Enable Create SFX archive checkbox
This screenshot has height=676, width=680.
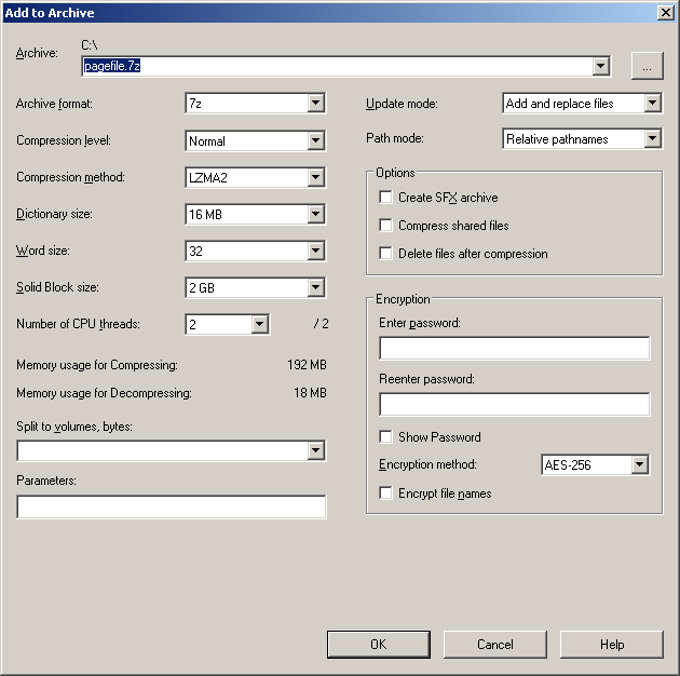pyautogui.click(x=386, y=198)
